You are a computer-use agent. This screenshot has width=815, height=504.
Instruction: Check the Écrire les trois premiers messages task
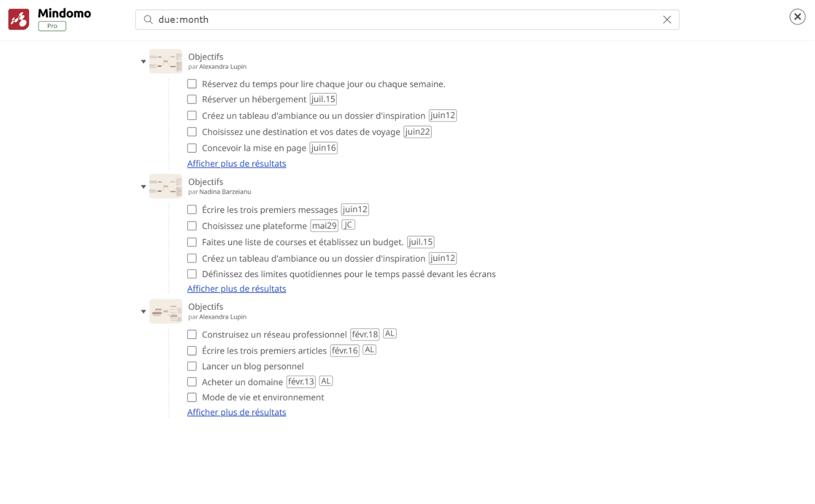[x=192, y=209]
